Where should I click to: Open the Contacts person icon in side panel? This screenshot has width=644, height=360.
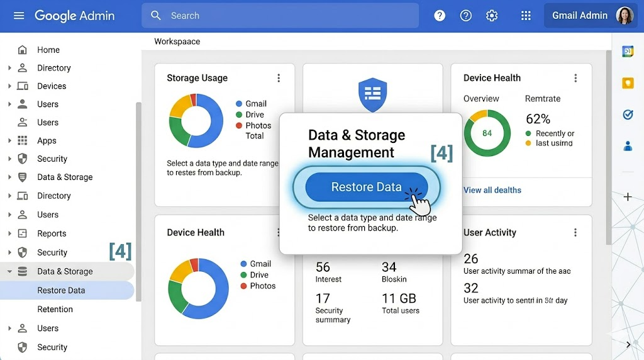click(x=628, y=146)
